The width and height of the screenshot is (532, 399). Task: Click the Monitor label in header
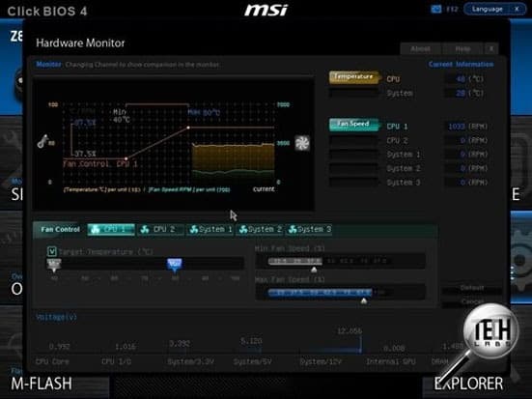click(x=48, y=64)
